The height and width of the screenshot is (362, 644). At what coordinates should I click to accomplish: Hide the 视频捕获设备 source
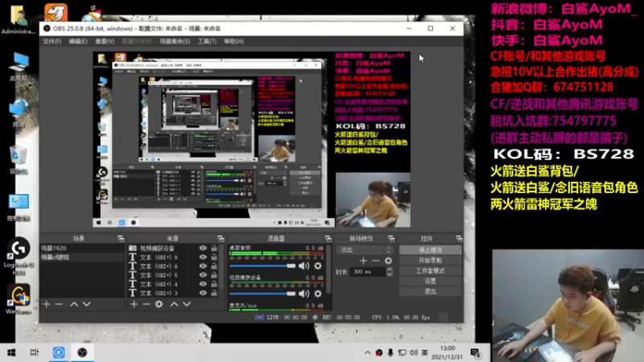tap(203, 248)
